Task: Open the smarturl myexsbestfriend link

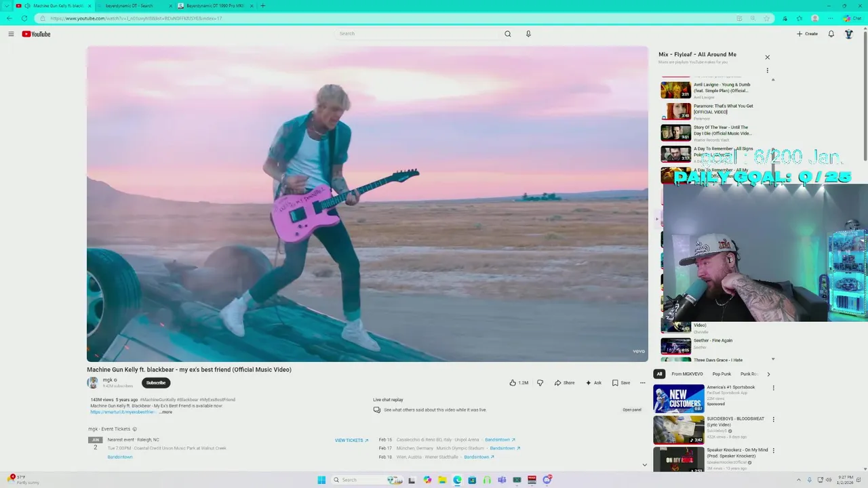Action: point(123,412)
